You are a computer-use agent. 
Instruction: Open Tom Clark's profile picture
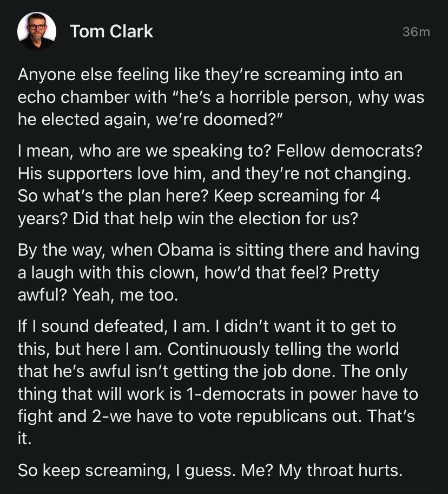[x=37, y=31]
